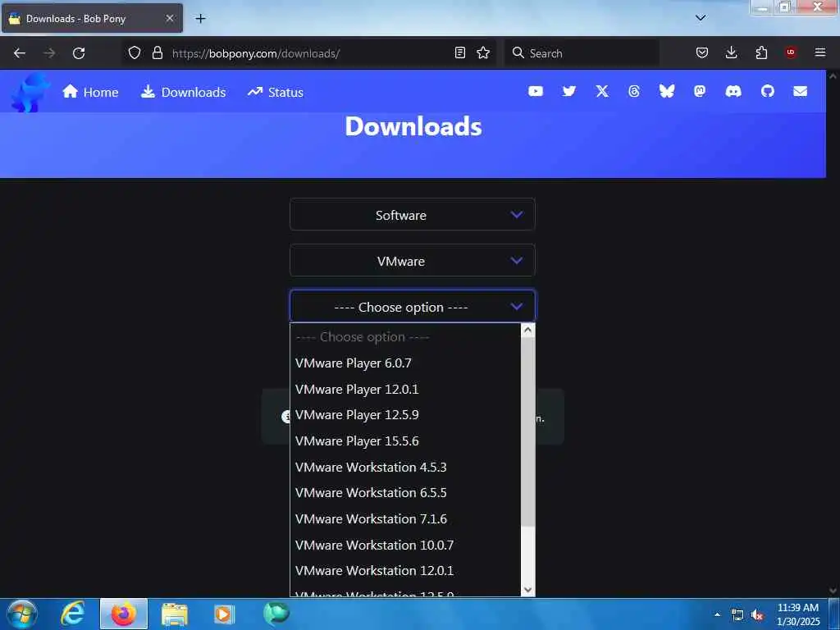
Task: Open the GitHub icon
Action: click(767, 92)
